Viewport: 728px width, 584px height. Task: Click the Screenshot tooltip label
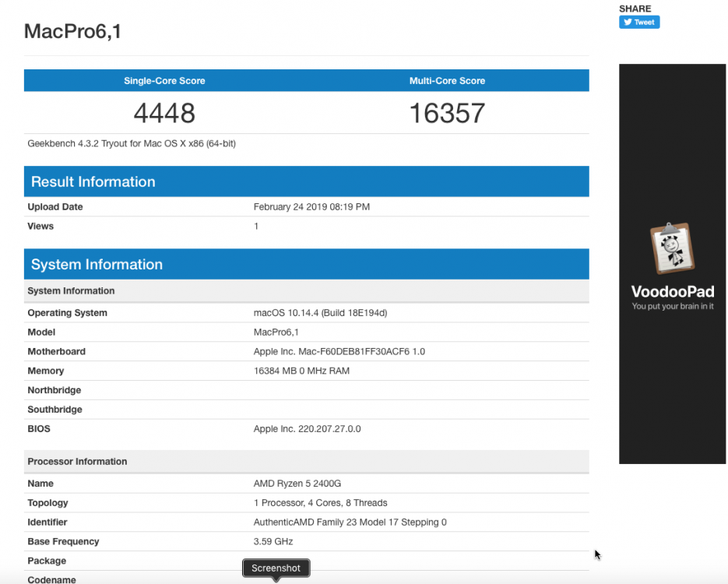(x=276, y=568)
